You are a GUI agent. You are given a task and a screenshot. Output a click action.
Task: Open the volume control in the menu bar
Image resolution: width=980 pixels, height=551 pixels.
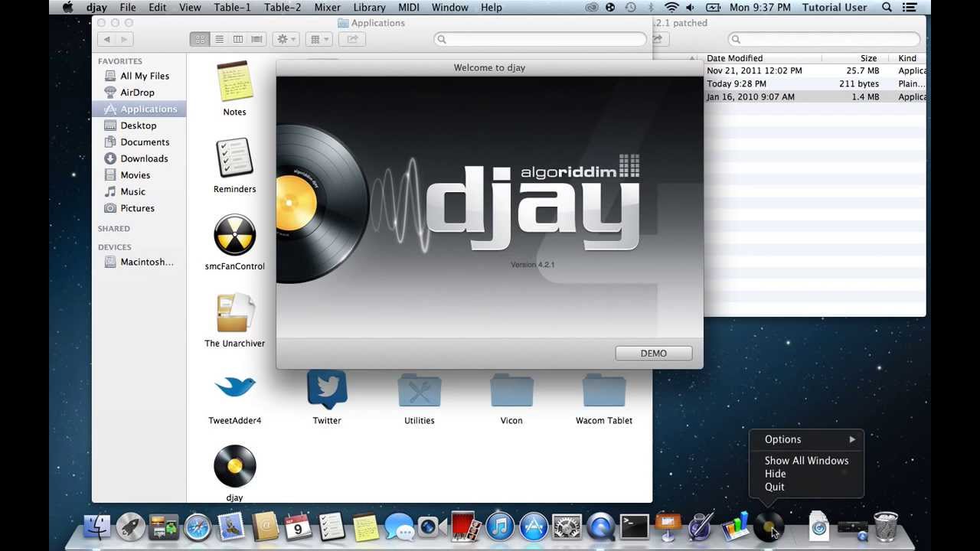tap(691, 8)
